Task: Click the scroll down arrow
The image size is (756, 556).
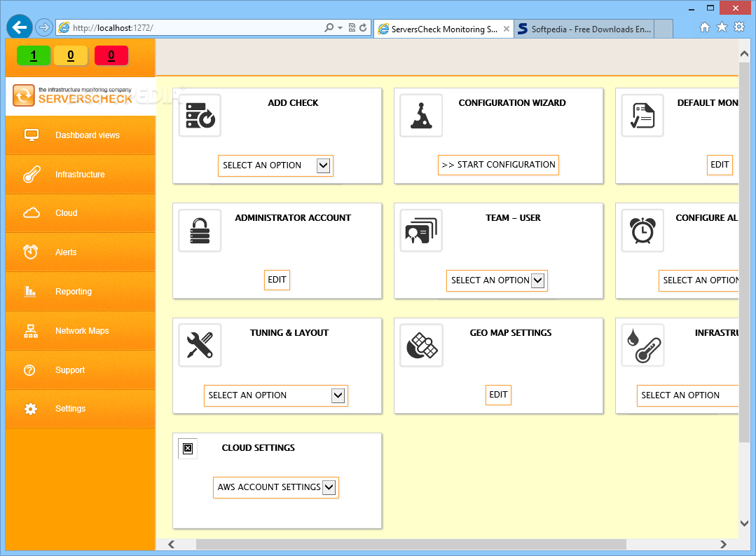Action: [x=744, y=523]
